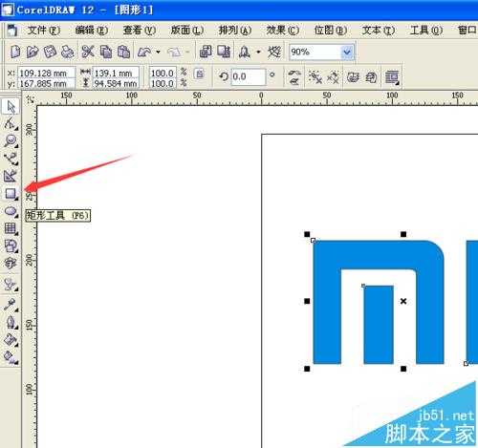Click the CorelDRAW title bar icon

tap(8, 10)
